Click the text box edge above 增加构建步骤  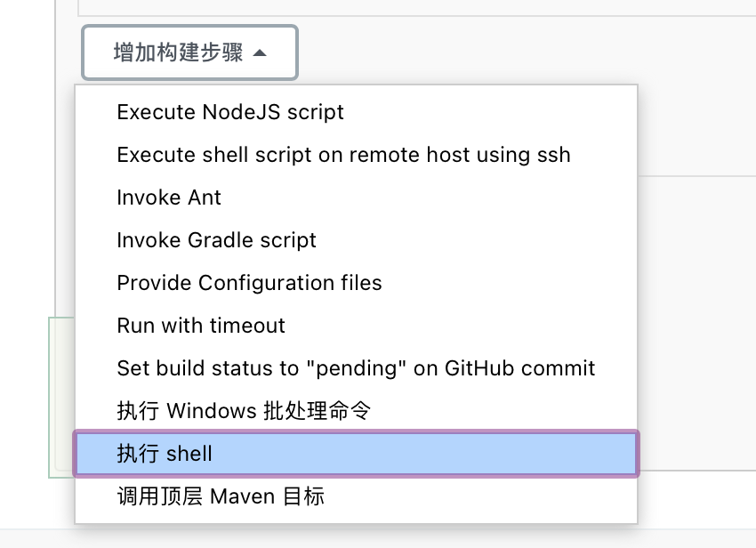click(x=416, y=8)
